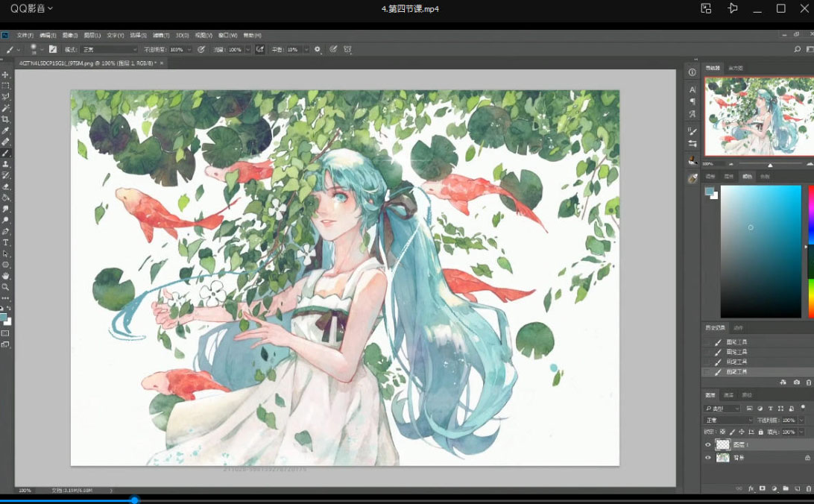Open the Brush Settings panel icon
The image size is (814, 504).
click(692, 130)
